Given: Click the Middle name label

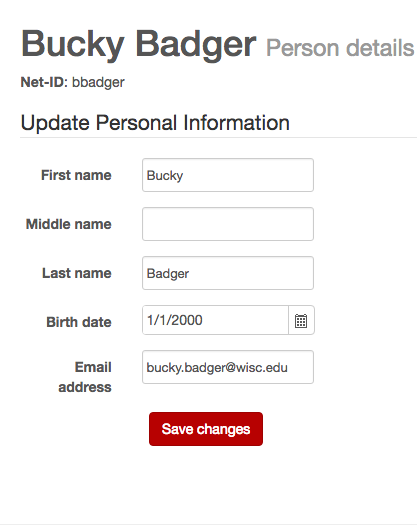Looking at the screenshot, I should coord(69,224).
